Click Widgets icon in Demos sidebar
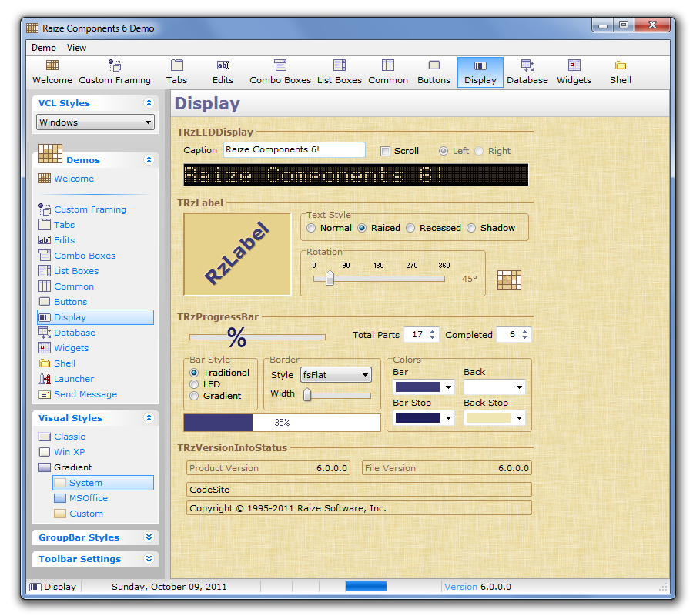 [x=45, y=348]
